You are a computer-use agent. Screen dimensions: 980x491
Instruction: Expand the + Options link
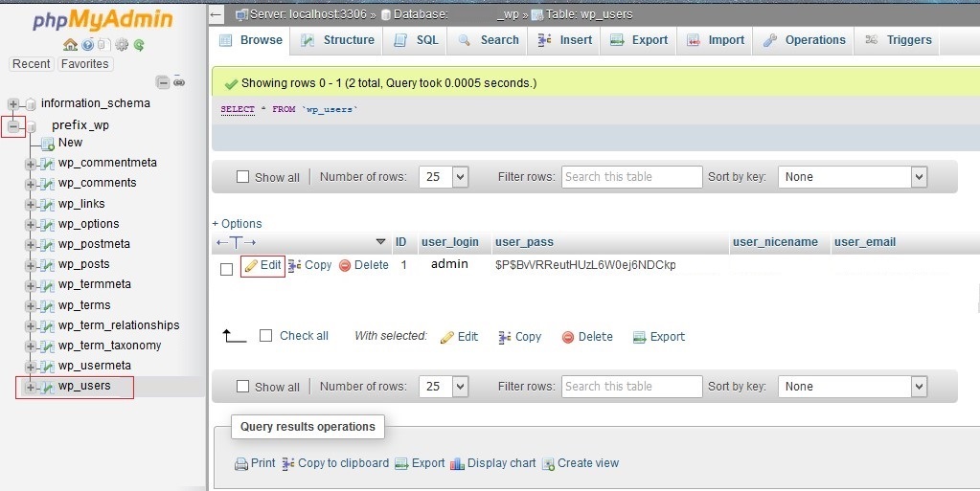pos(237,224)
